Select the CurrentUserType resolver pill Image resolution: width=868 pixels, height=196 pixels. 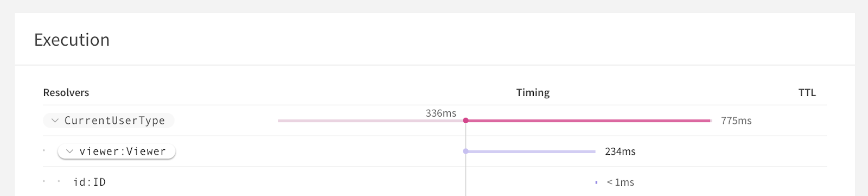pos(108,121)
